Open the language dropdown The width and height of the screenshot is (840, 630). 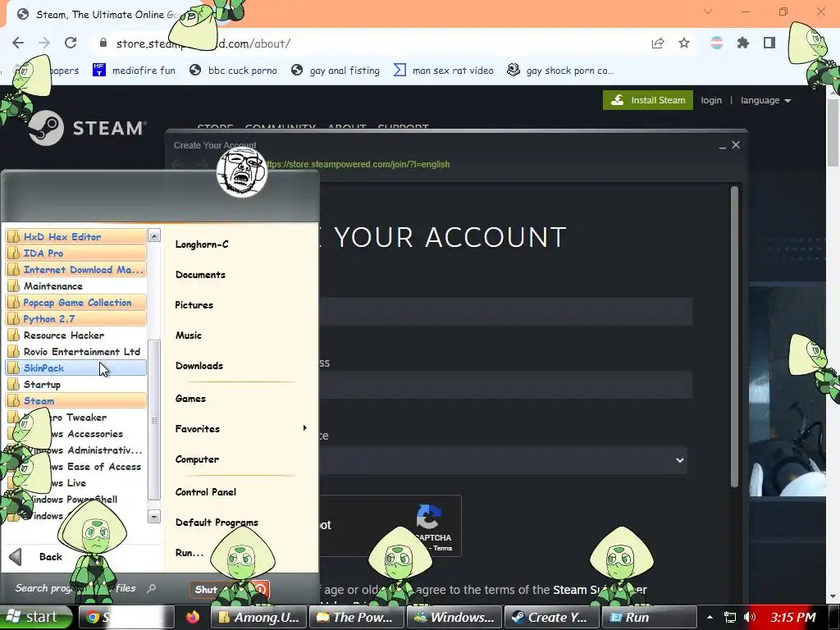point(765,100)
